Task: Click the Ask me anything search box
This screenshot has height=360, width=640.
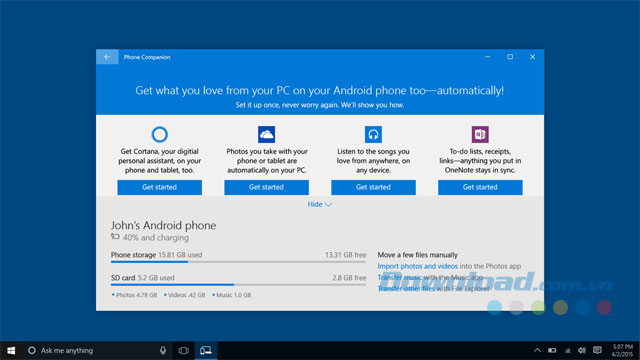Action: point(97,351)
